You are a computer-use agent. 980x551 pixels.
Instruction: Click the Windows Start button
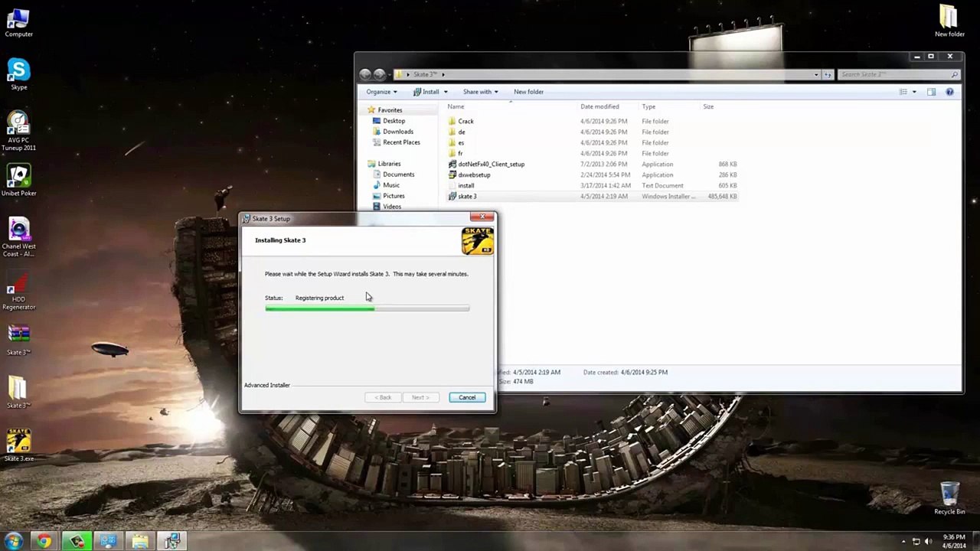[x=14, y=542]
